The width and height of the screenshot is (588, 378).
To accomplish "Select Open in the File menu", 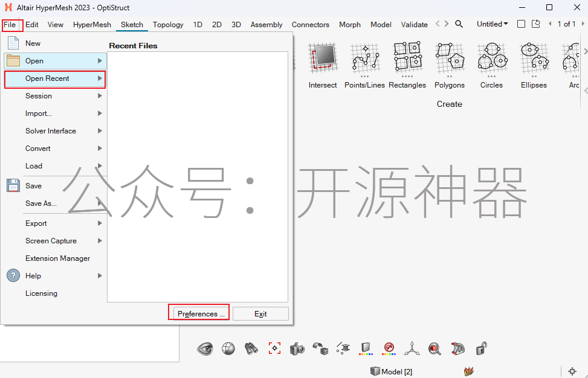I will click(x=55, y=61).
